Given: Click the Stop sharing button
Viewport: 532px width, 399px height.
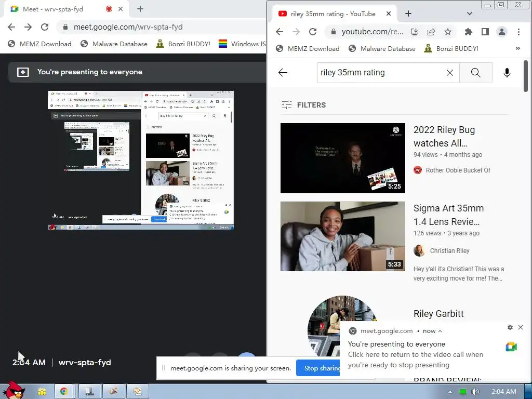Looking at the screenshot, I should coord(318,368).
